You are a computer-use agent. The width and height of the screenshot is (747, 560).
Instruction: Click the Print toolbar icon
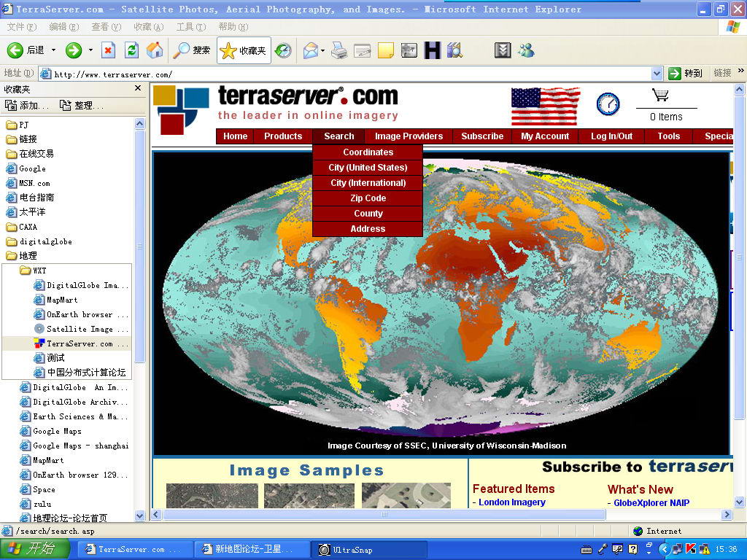pyautogui.click(x=339, y=50)
